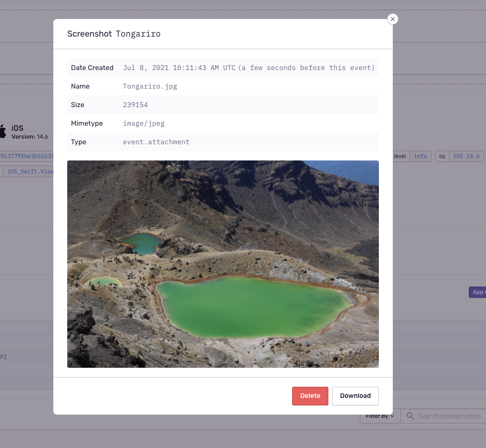This screenshot has height=448, width=486.
Task: Open the event ID hash link
Action: coord(26,156)
